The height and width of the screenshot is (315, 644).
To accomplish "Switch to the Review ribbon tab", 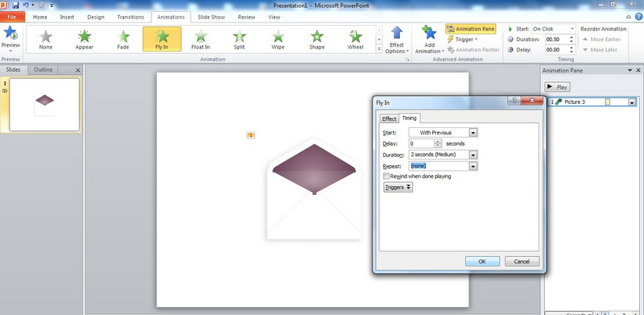I will 246,17.
